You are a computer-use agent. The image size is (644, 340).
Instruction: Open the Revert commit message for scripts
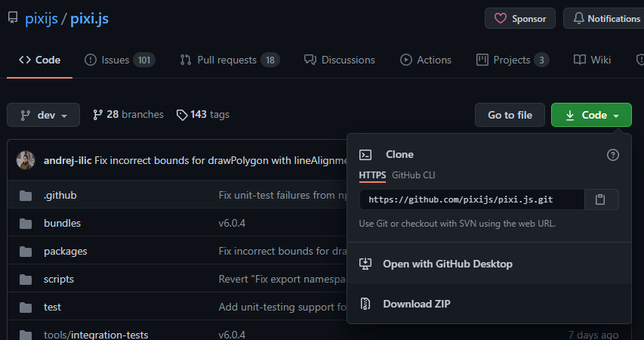click(283, 279)
